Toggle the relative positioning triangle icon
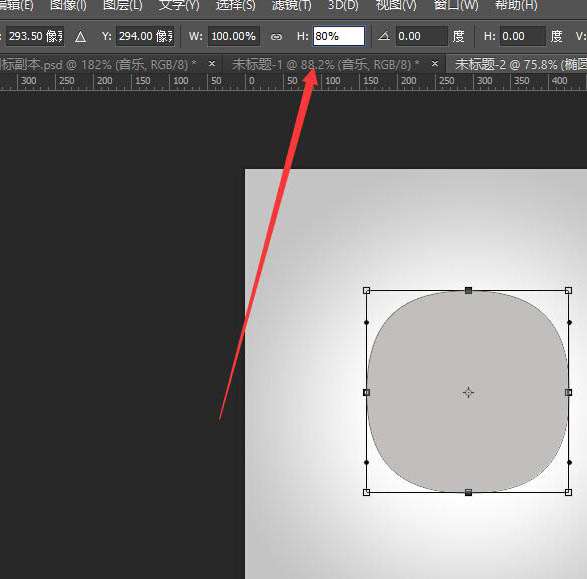 (80, 37)
